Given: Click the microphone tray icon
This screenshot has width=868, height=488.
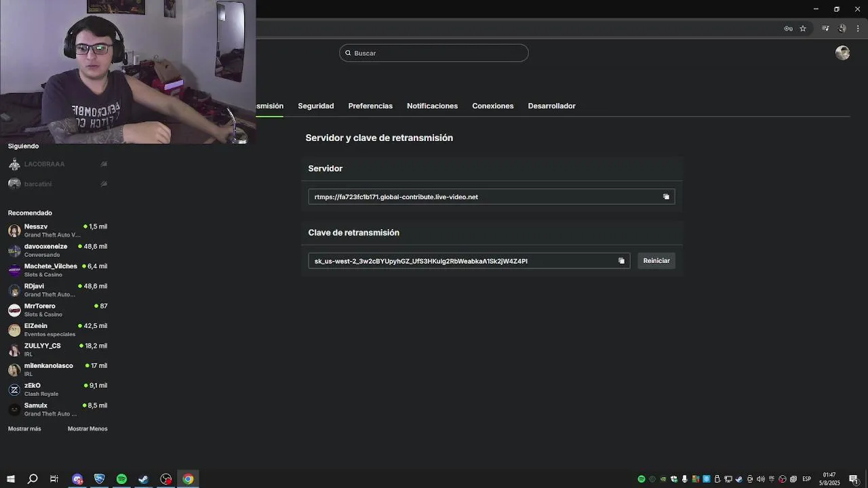Looking at the screenshot, I should click(x=685, y=479).
